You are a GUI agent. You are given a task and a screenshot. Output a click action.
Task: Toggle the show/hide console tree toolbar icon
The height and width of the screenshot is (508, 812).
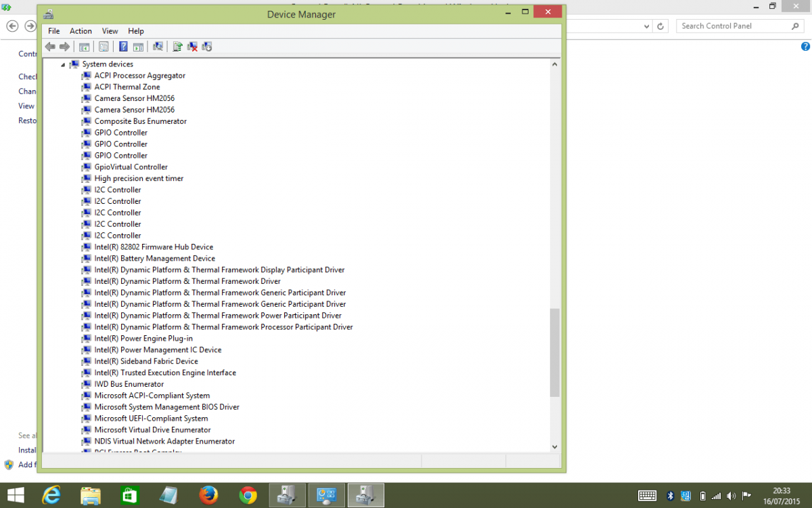coord(84,47)
